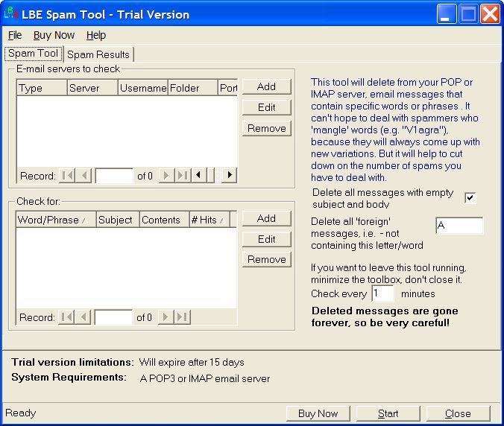Minimize the LBE Spam Tool window
This screenshot has width=504, height=426.
[447, 14]
